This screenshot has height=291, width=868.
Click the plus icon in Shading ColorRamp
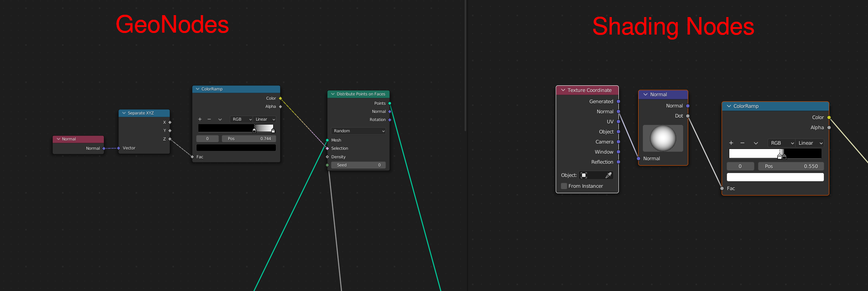[x=731, y=143]
